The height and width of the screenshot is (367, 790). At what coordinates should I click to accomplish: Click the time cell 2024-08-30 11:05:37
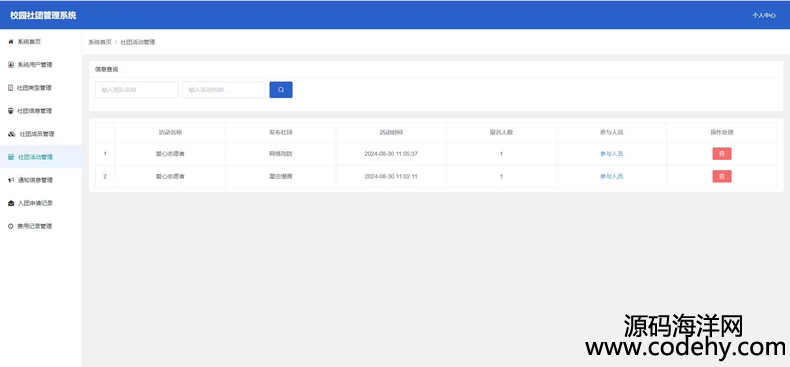coord(391,154)
